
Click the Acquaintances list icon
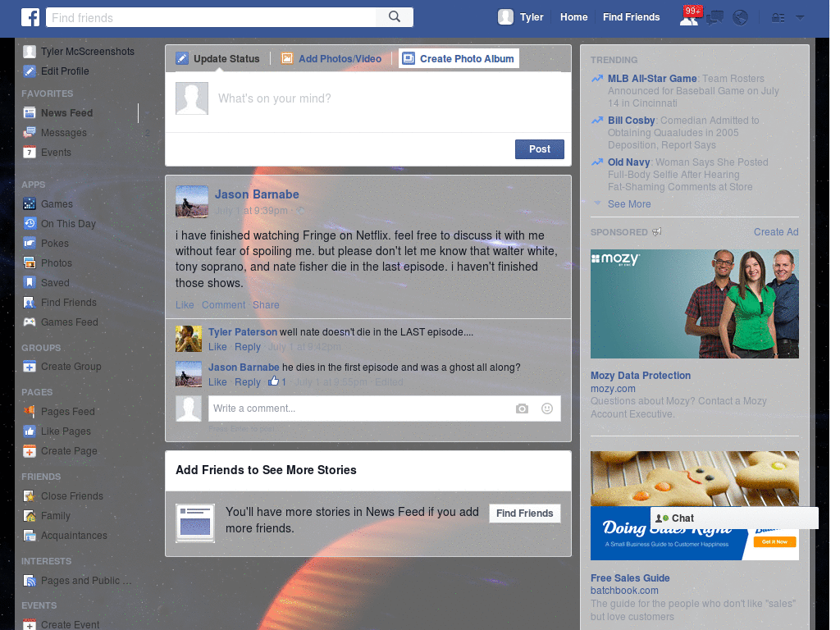click(x=30, y=536)
